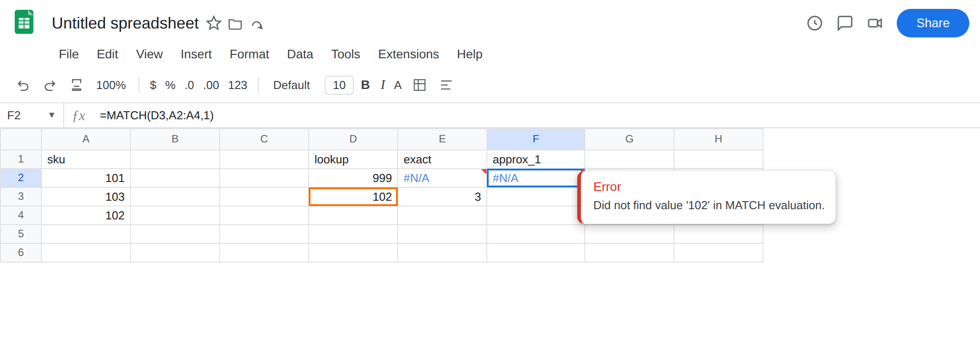Start a meeting with camera icon

(x=875, y=23)
